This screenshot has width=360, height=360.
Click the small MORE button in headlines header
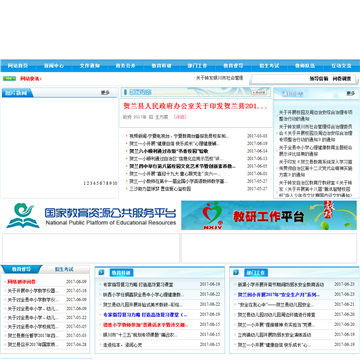tap(259, 92)
